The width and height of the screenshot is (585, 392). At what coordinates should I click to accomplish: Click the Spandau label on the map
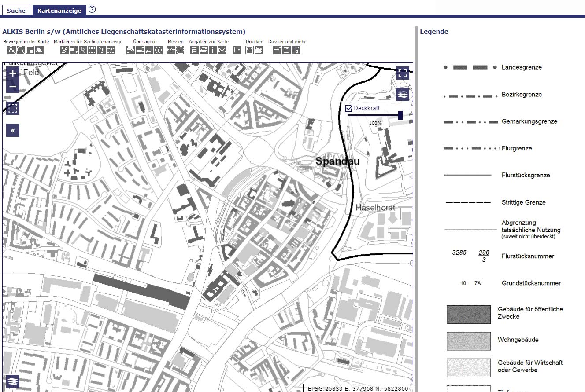pos(337,161)
